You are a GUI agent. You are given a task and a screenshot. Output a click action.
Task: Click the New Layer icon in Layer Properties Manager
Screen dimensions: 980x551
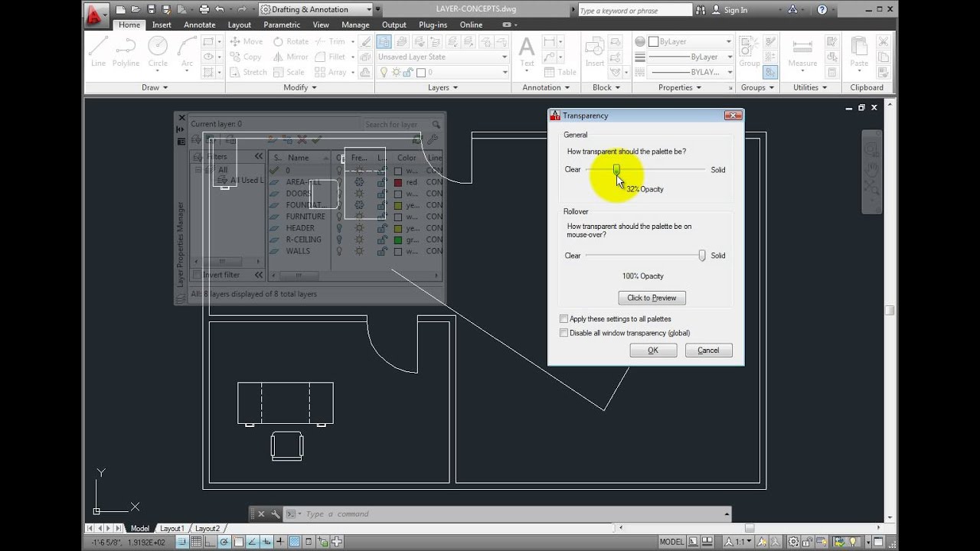click(272, 139)
